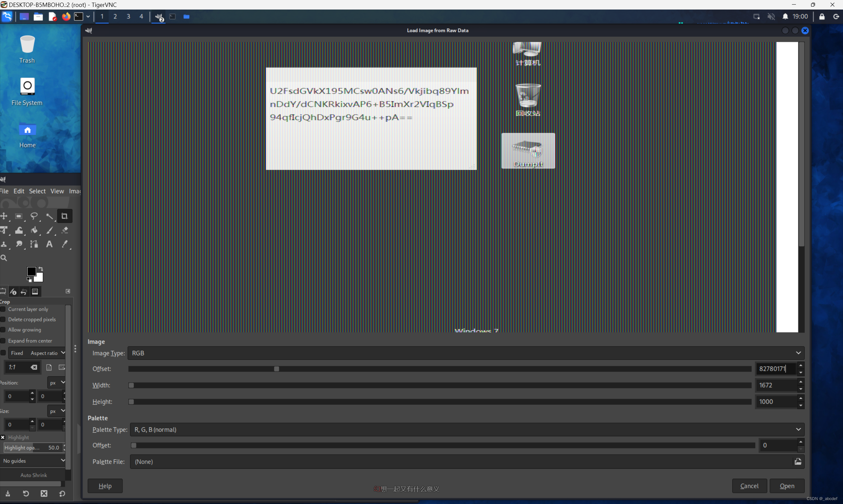The image size is (843, 504).
Task: Open the Select menu
Action: click(37, 191)
